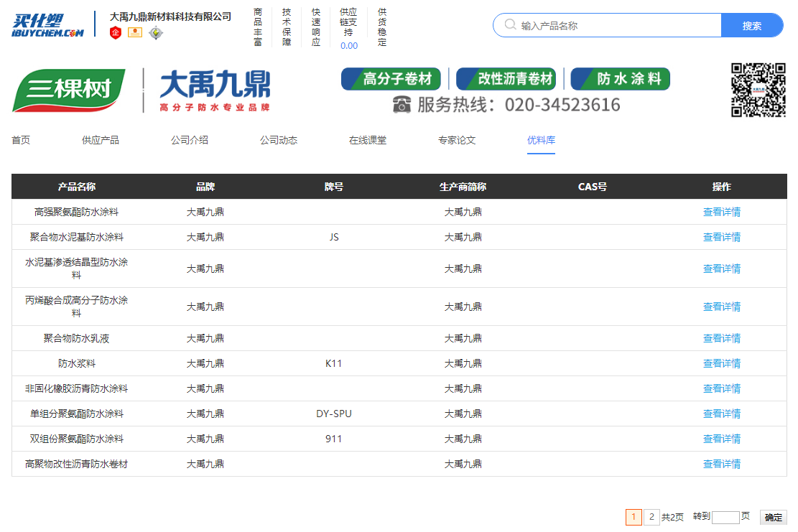Click product name 非固化橡胶沥青防水涂料

tap(76, 388)
